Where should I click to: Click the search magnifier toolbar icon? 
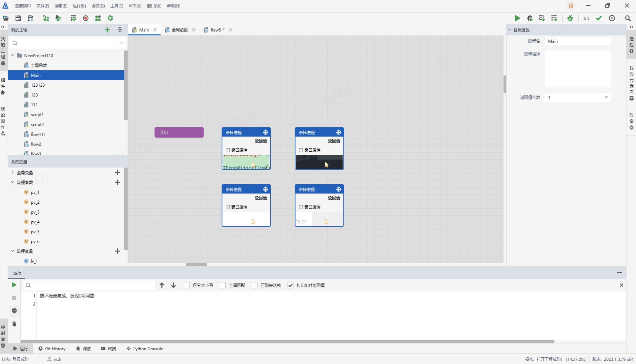pyautogui.click(x=628, y=18)
